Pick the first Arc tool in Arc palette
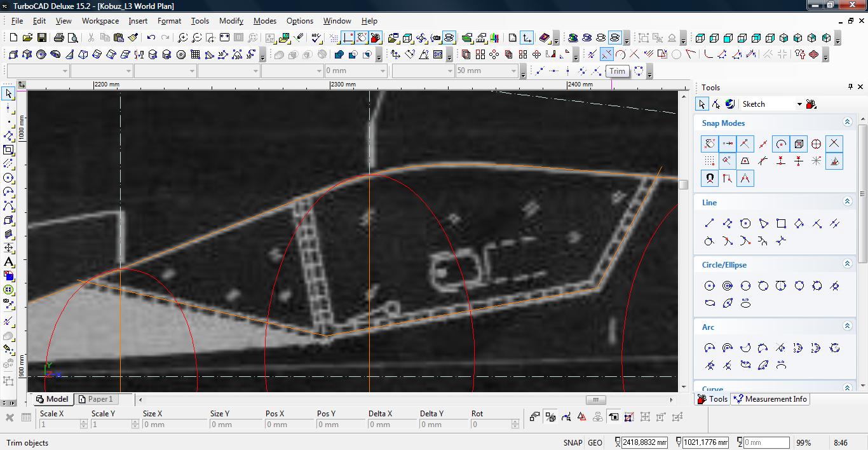Image resolution: width=868 pixels, height=450 pixels. pyautogui.click(x=710, y=348)
